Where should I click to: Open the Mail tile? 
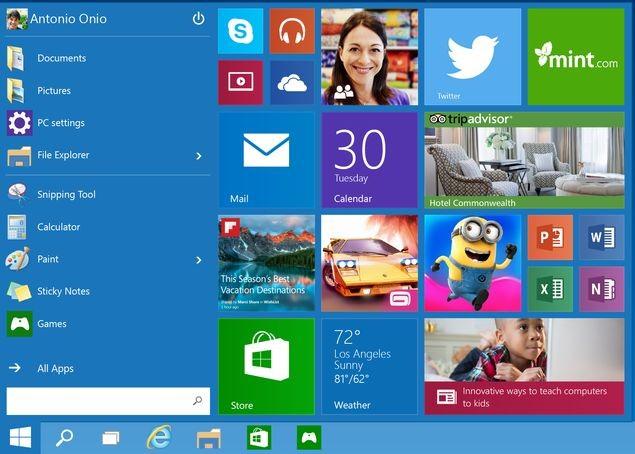(266, 159)
